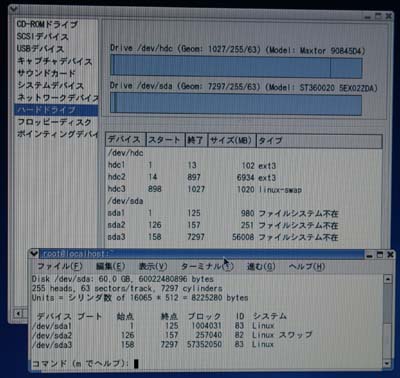Choose サウンドカード from the hardware list

click(x=46, y=73)
